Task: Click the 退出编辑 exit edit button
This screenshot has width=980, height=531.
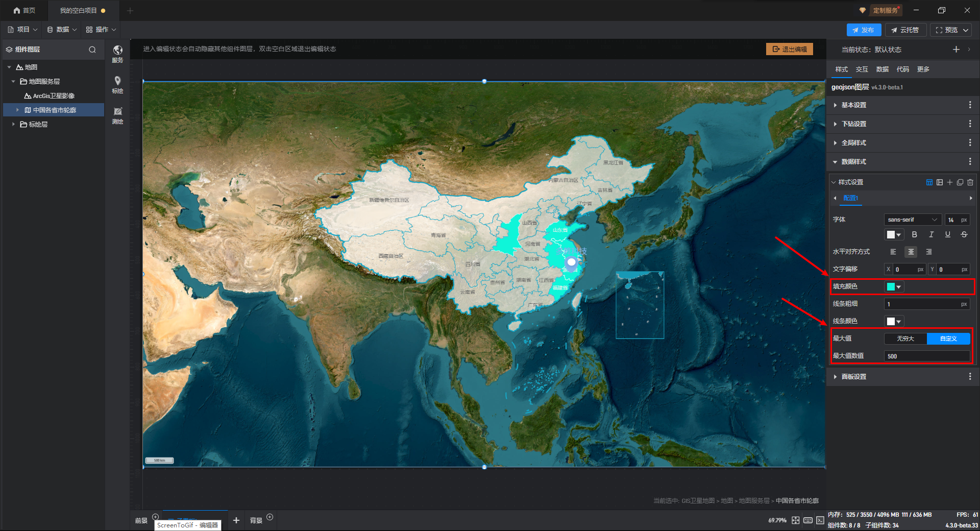Action: (790, 49)
